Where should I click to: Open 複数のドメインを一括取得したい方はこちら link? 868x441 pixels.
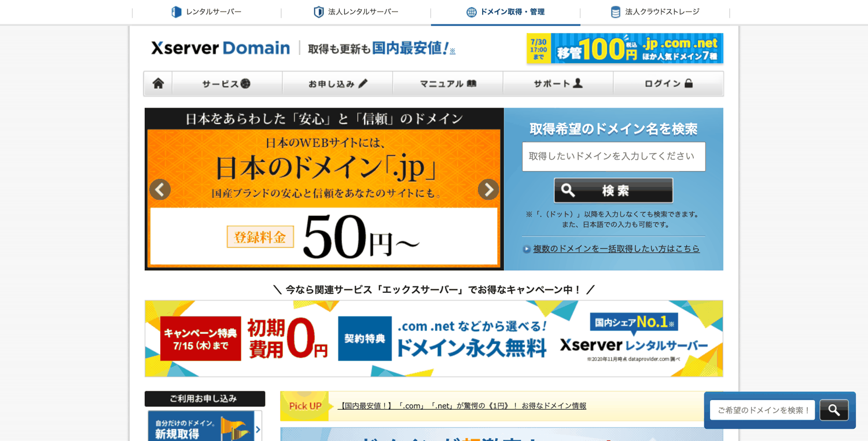pyautogui.click(x=616, y=249)
